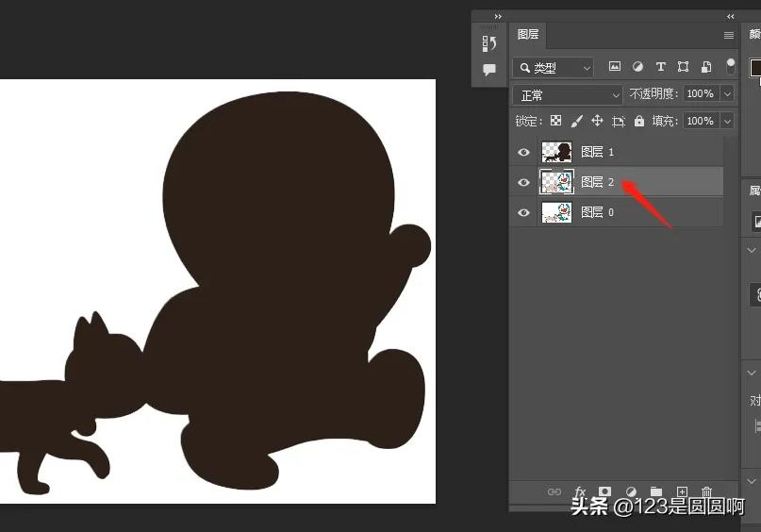This screenshot has height=532, width=761.
Task: Click the lock transparent pixels icon
Action: [555, 121]
